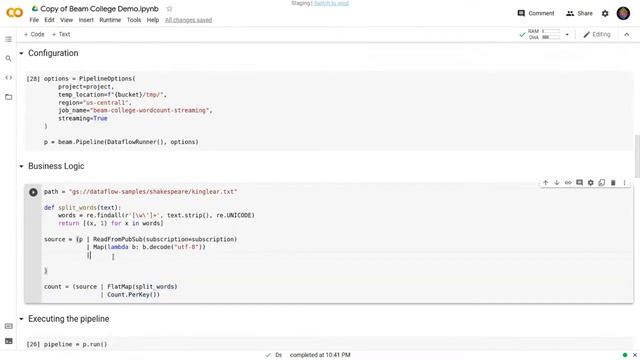Open the code snippets panel

[x=9, y=78]
